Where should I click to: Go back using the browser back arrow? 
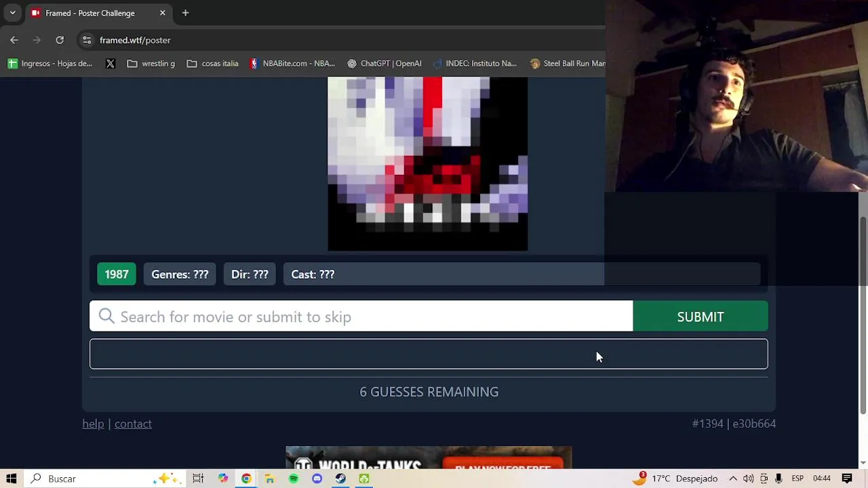(14, 40)
